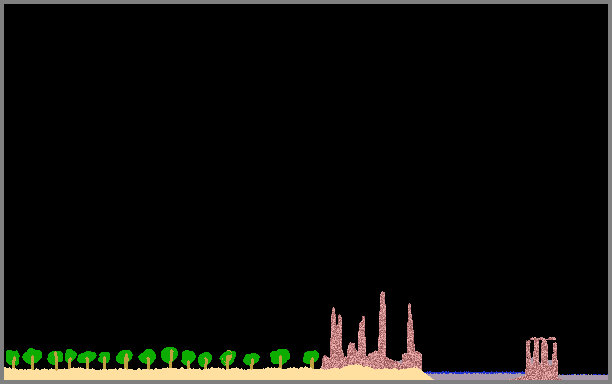The image size is (612, 384).
Task: Click the second tree from the right
Action: [280, 358]
